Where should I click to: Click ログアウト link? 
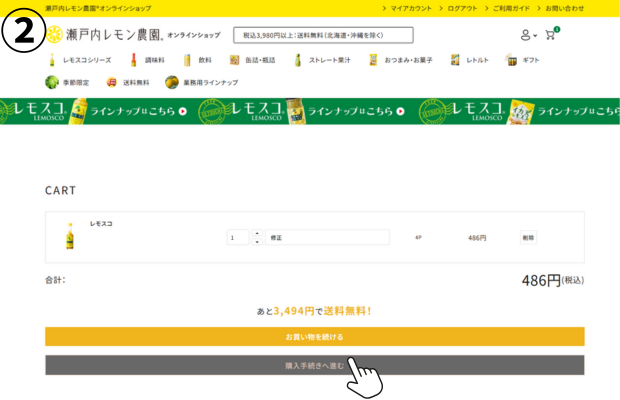click(462, 8)
